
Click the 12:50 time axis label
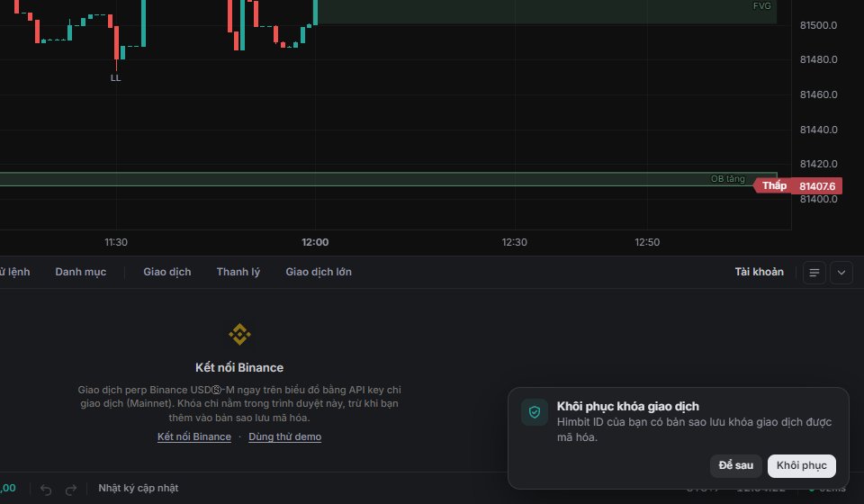coord(647,242)
